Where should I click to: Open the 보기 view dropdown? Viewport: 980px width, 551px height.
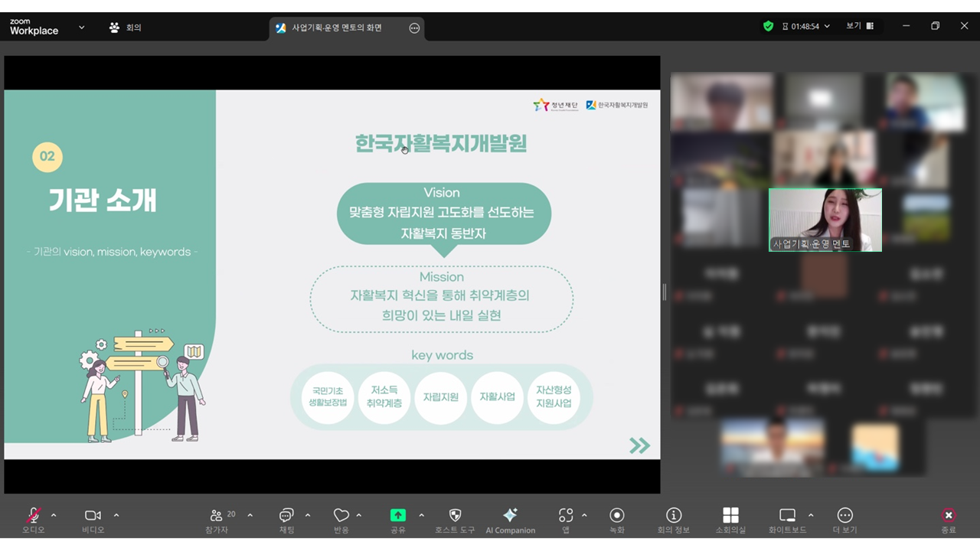tap(859, 26)
